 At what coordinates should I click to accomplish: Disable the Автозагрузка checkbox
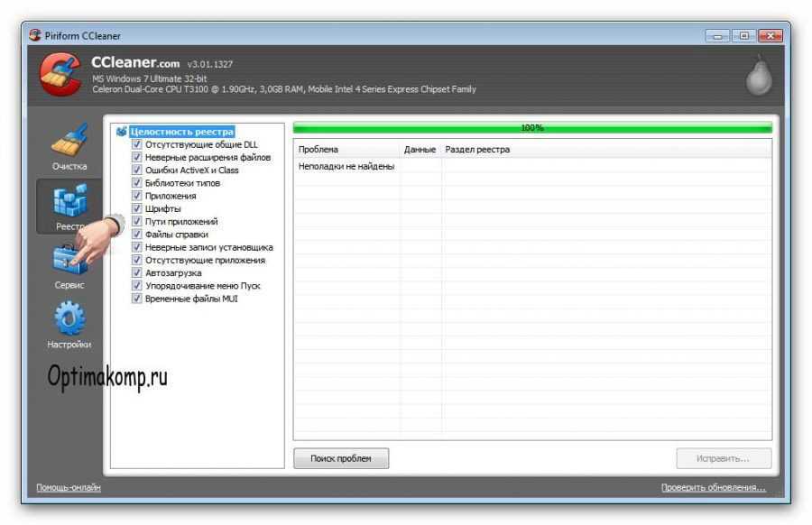click(137, 272)
